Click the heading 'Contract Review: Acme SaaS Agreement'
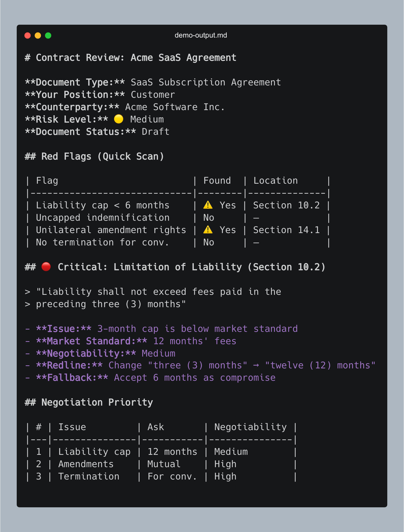The width and height of the screenshot is (404, 532). click(136, 58)
